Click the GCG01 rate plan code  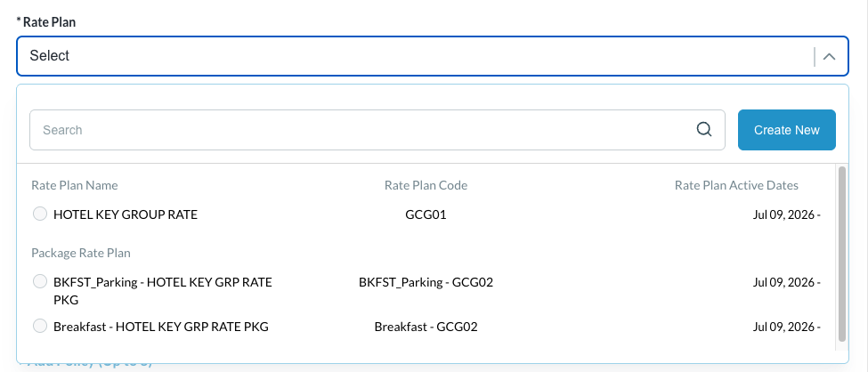click(426, 214)
